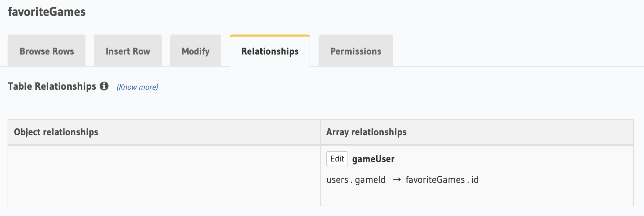Screen dimensions: 644x216
Task: Click the info icon beside Table Relationships
Action: click(104, 86)
